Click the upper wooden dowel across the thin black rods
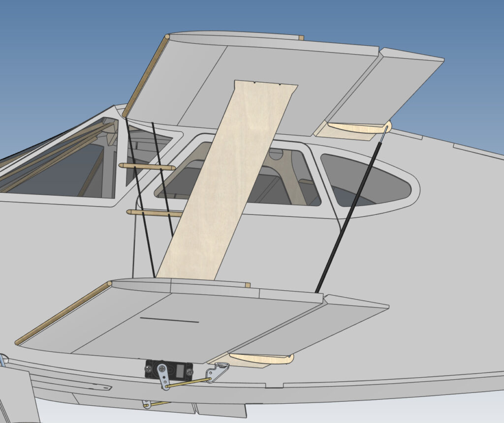This screenshot has width=504, height=423. pyautogui.click(x=147, y=166)
